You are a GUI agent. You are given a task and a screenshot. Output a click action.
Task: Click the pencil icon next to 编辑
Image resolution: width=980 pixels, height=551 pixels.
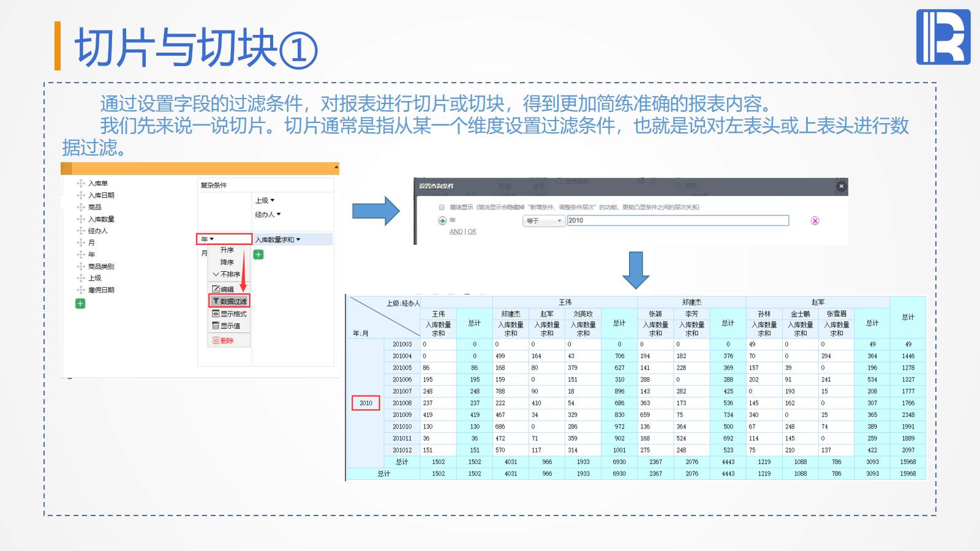(216, 289)
